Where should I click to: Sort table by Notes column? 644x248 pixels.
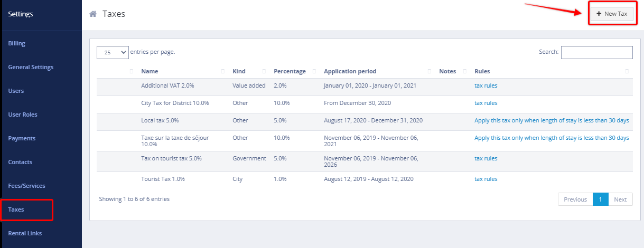pyautogui.click(x=447, y=71)
